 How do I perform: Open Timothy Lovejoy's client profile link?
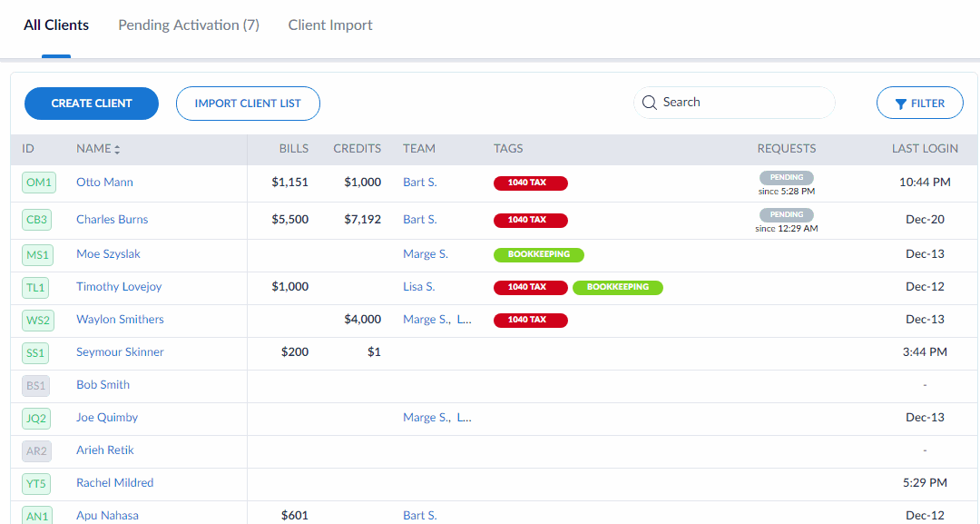119,287
